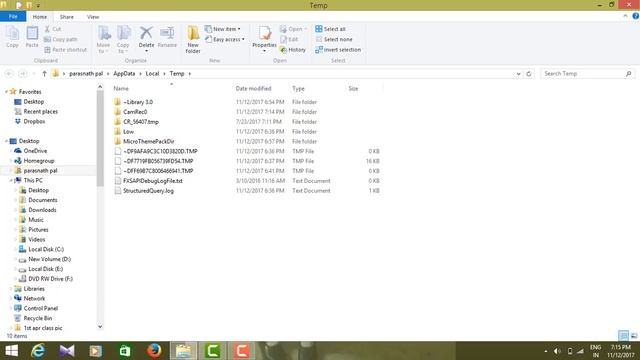Click the Windows Start button
The height and width of the screenshot is (360, 640).
click(x=11, y=351)
